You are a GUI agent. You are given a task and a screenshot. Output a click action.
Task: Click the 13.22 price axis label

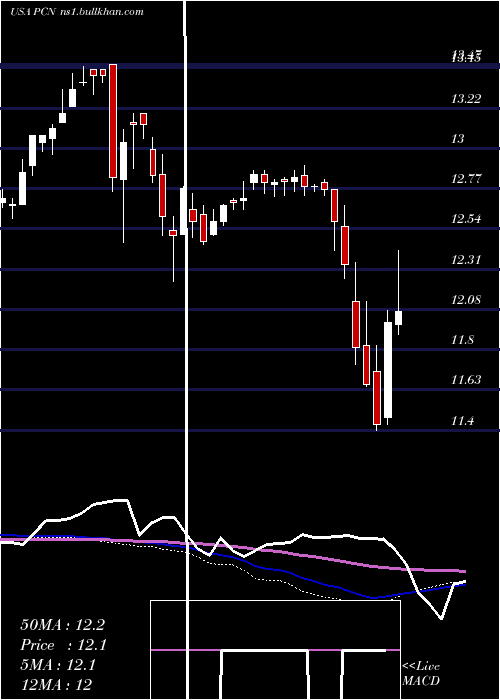click(466, 99)
